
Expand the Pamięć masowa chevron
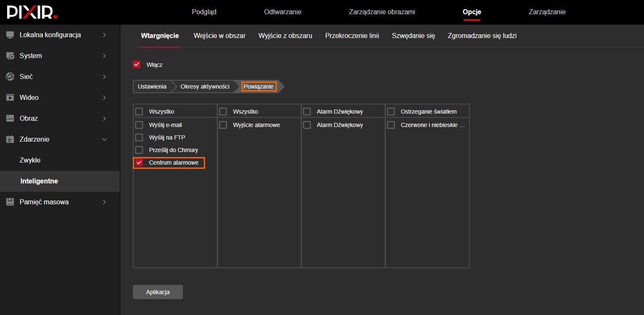point(104,202)
